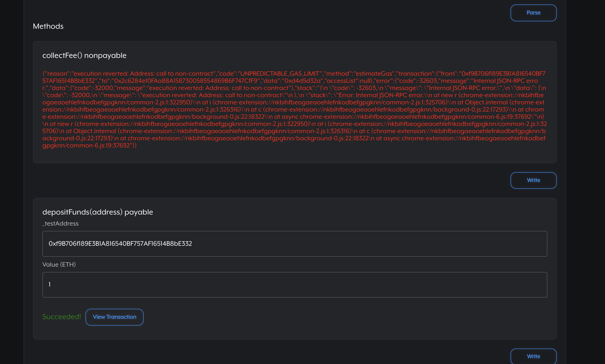605x364 pixels.
Task: Click the 0x2c6284e10FAa88 'to' address in error
Action: (185, 81)
